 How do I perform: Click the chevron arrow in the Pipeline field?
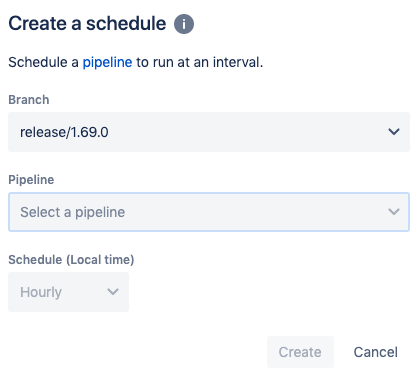[x=394, y=212]
